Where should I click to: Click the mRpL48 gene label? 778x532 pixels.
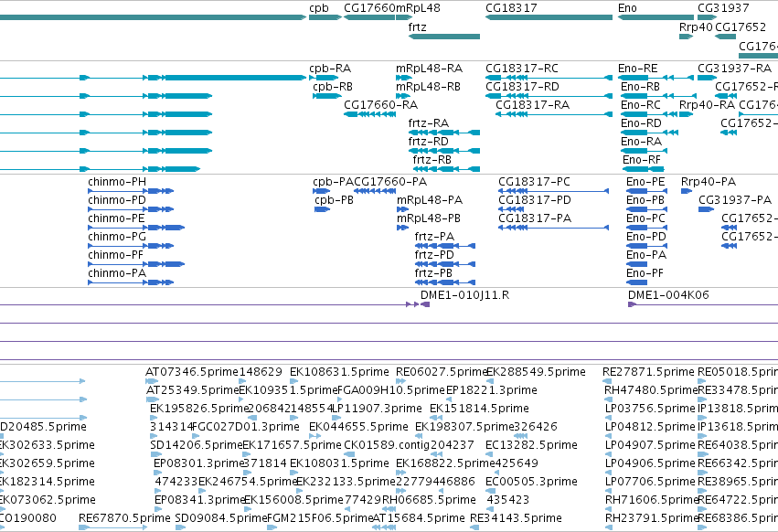[x=418, y=8]
